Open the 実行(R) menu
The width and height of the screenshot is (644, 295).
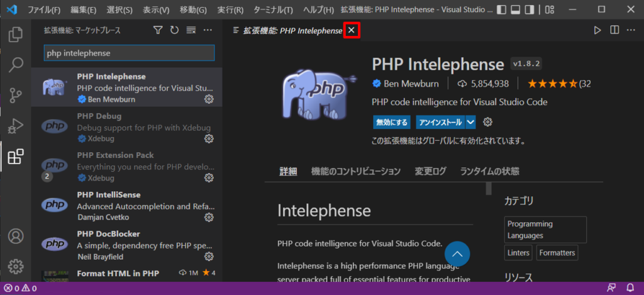point(230,9)
